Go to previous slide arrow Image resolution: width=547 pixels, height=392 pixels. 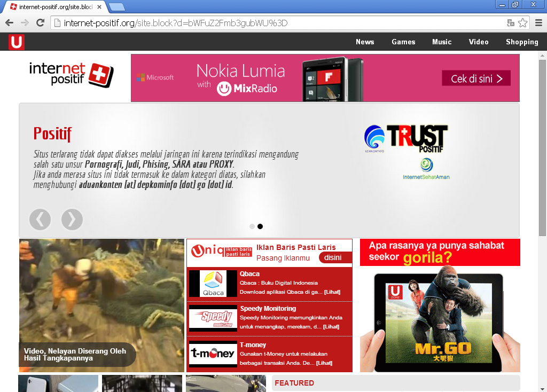[40, 219]
